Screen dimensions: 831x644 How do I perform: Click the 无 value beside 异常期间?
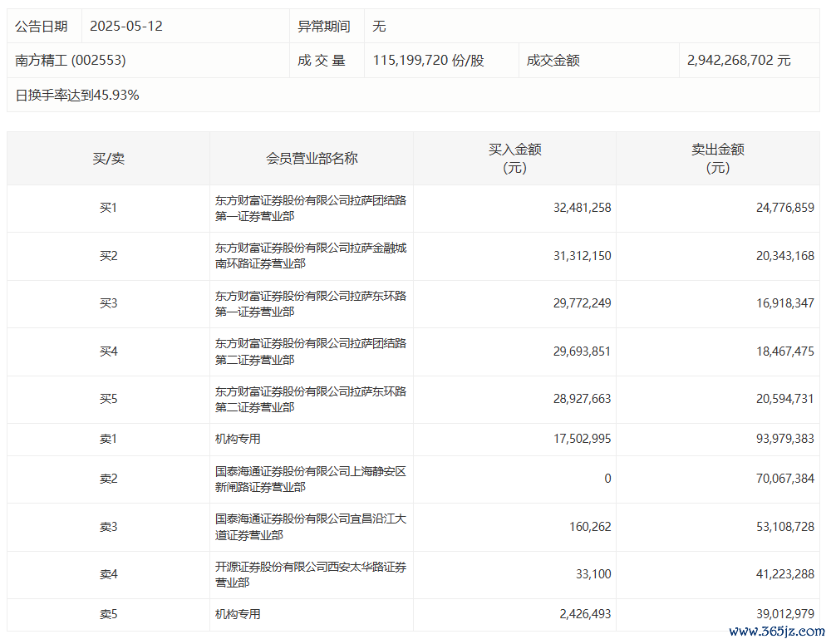(379, 26)
